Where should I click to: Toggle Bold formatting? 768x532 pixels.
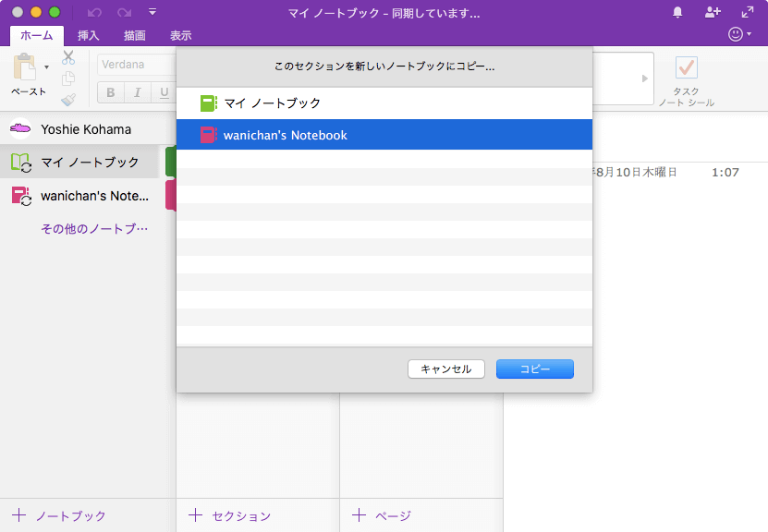[x=111, y=92]
